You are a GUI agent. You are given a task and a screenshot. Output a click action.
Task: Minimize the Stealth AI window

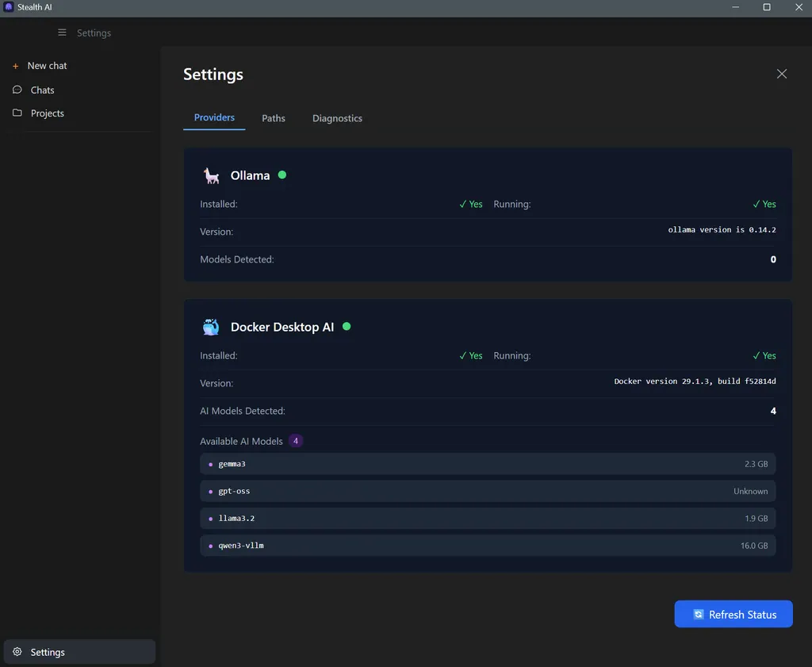tap(735, 7)
